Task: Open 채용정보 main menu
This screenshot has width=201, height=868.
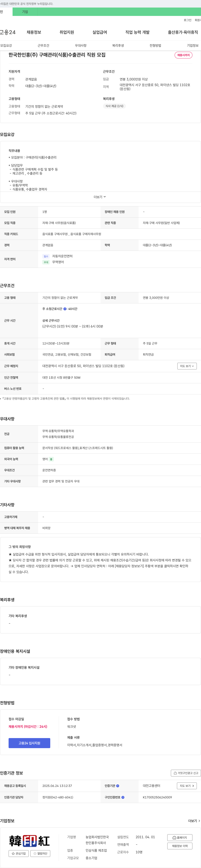Action: point(34,32)
